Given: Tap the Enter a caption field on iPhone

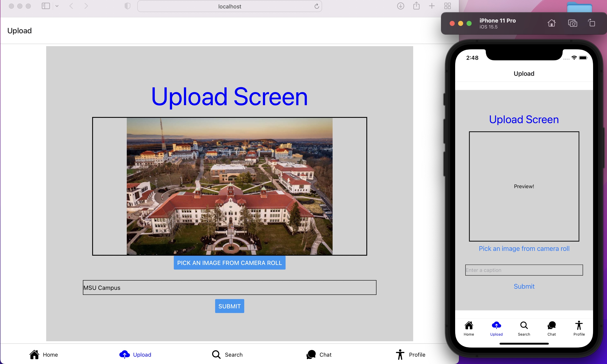Looking at the screenshot, I should coord(524,270).
